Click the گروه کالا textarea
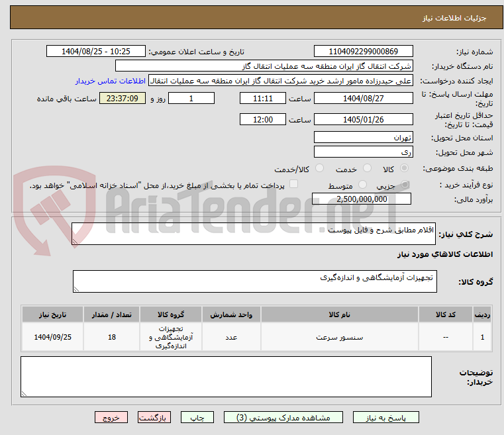This screenshot has height=435, width=504. coord(255,281)
